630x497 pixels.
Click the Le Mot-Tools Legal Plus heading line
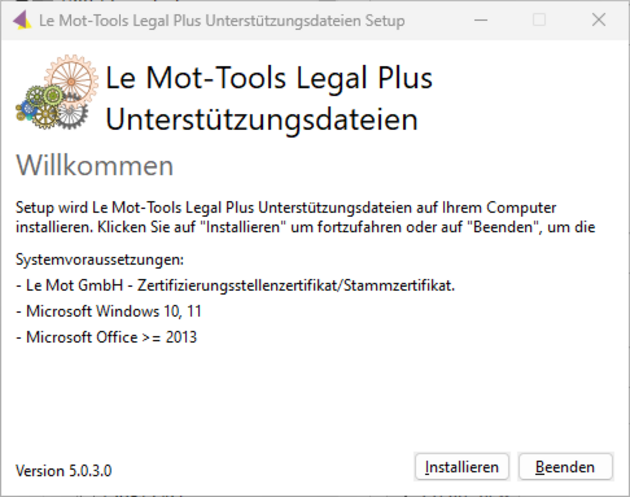coord(269,78)
